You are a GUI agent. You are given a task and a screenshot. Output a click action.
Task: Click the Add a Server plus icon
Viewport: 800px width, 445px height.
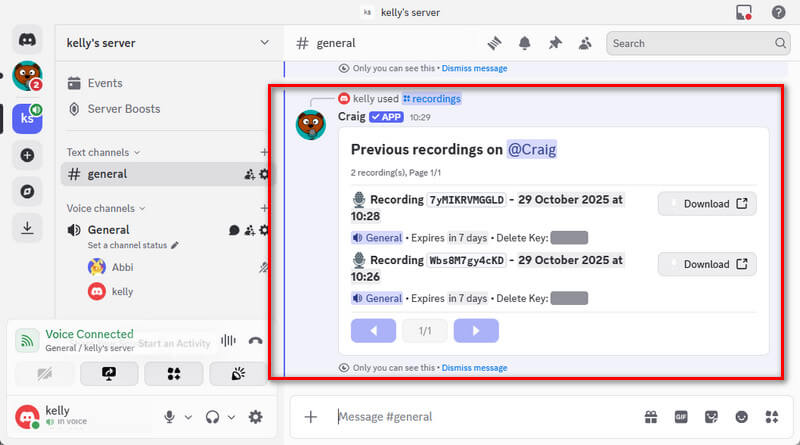(x=27, y=155)
